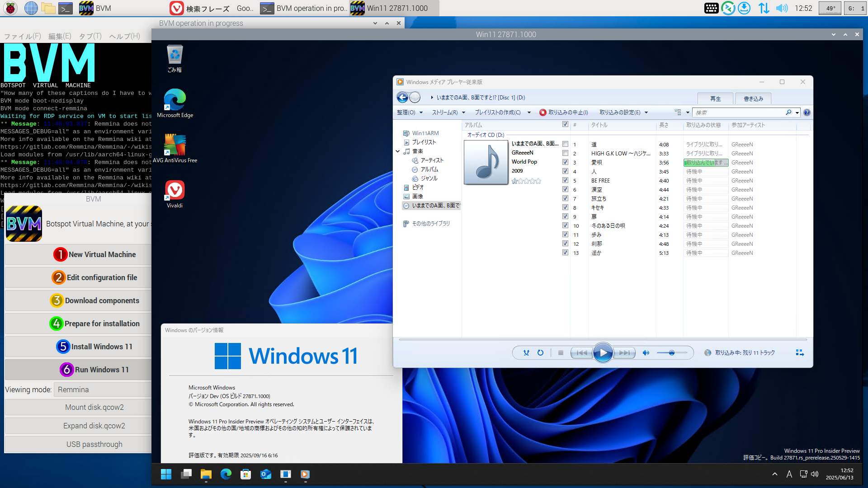Click the VM taskbar speaker icon
Image resolution: width=868 pixels, height=488 pixels.
(815, 474)
